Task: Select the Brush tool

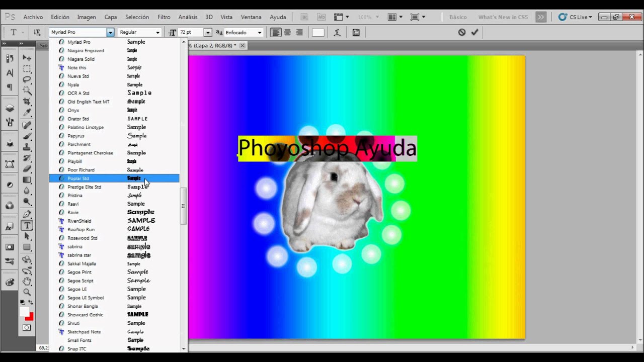Action: (x=27, y=136)
